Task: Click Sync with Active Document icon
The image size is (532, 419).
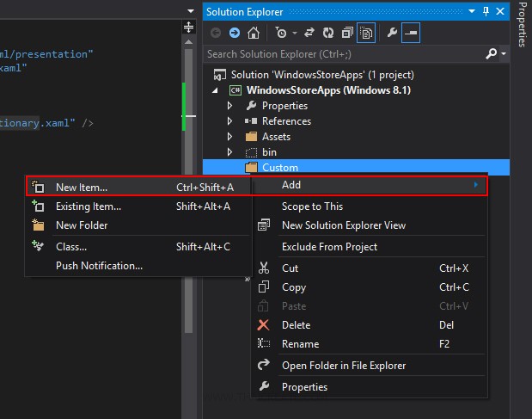Action: click(x=309, y=33)
